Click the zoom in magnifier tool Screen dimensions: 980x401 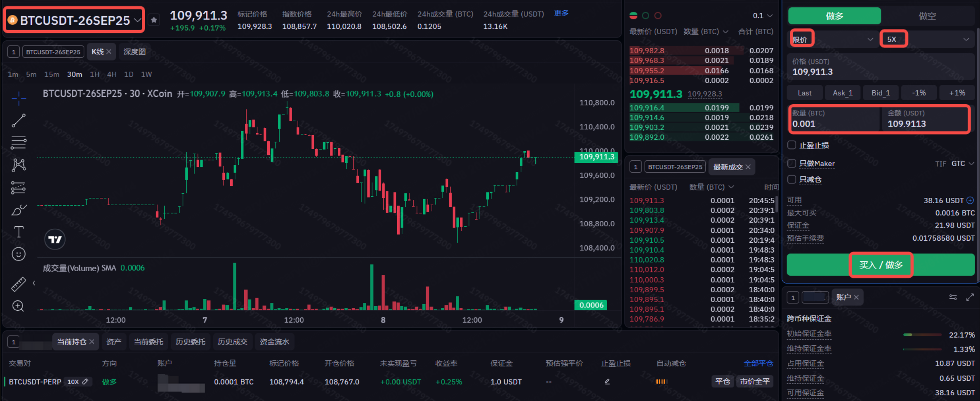click(x=19, y=306)
